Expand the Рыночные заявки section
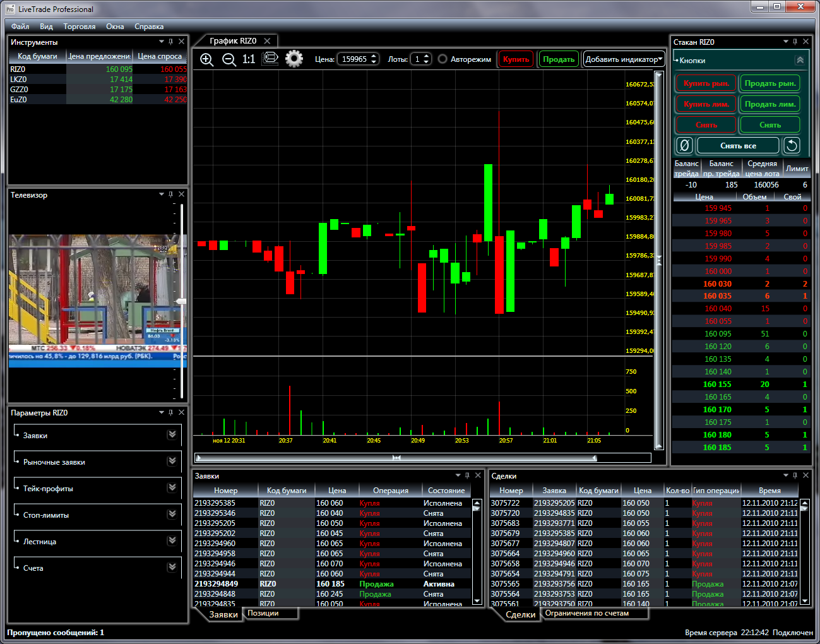Screen dimensions: 820x644 click(172, 461)
